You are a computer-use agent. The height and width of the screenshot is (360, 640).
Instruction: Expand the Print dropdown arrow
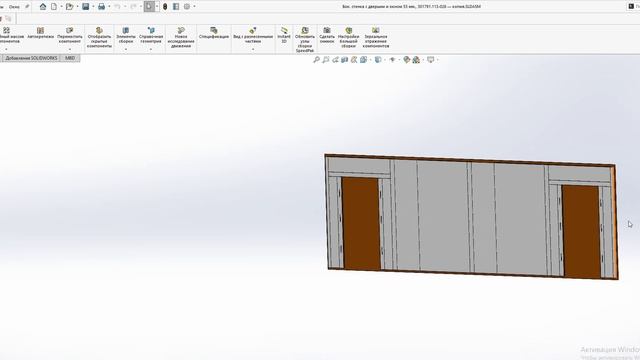(109, 7)
